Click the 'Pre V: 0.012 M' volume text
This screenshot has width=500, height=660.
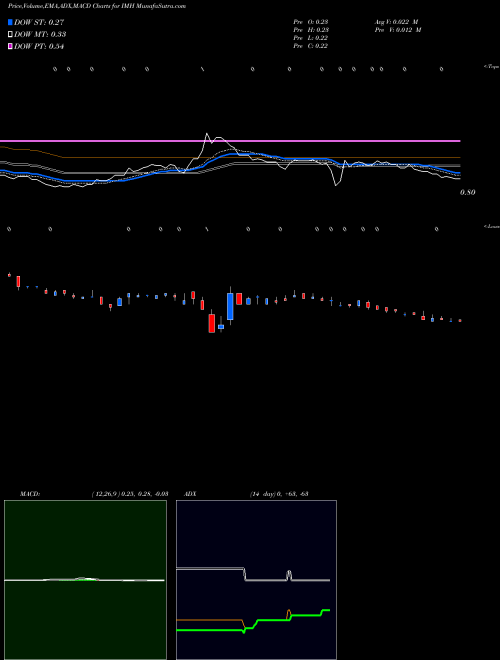[398, 30]
